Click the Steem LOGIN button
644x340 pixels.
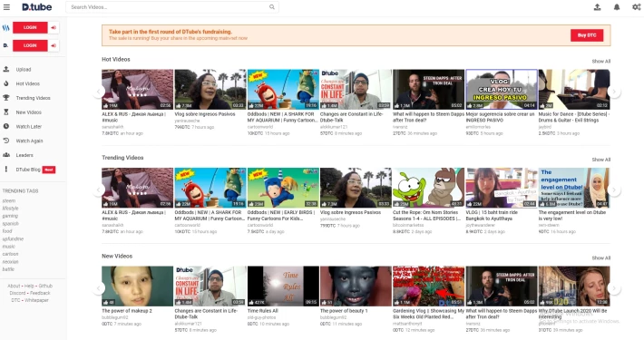[30, 27]
